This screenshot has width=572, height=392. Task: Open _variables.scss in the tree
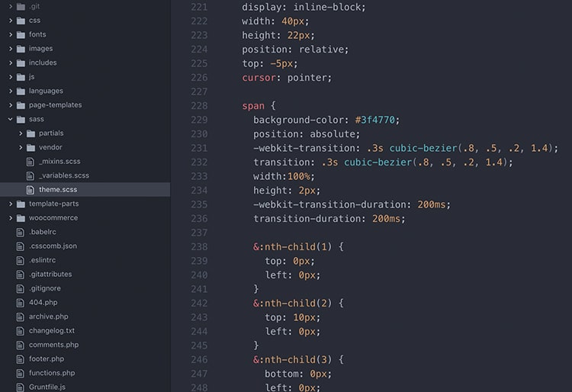coord(64,175)
